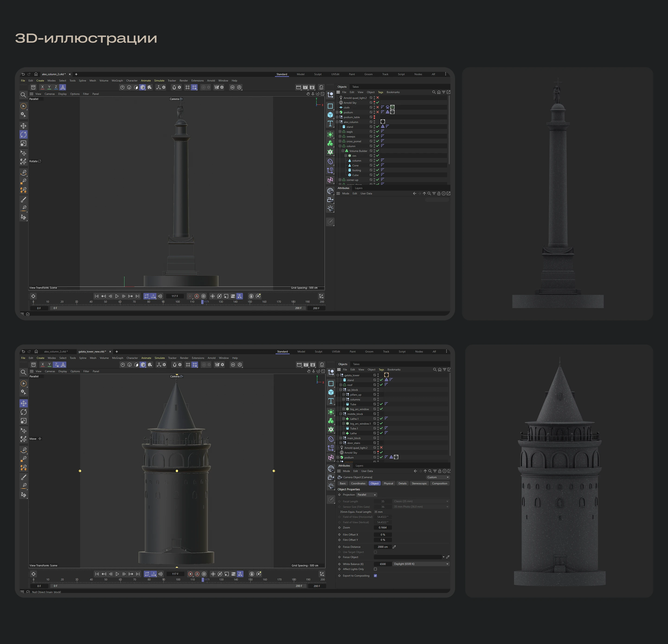Screen dimensions: 668x644
Task: Uncheck Export to Compositing
Action: [375, 576]
